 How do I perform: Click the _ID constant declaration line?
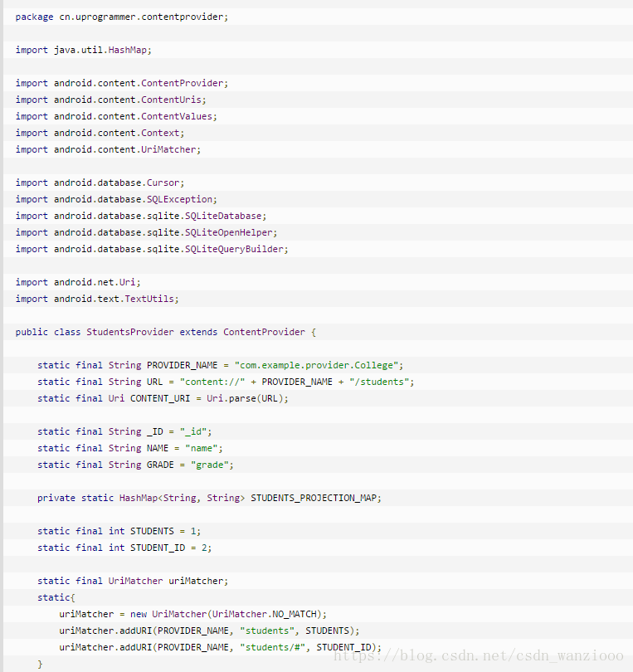pyautogui.click(x=124, y=431)
